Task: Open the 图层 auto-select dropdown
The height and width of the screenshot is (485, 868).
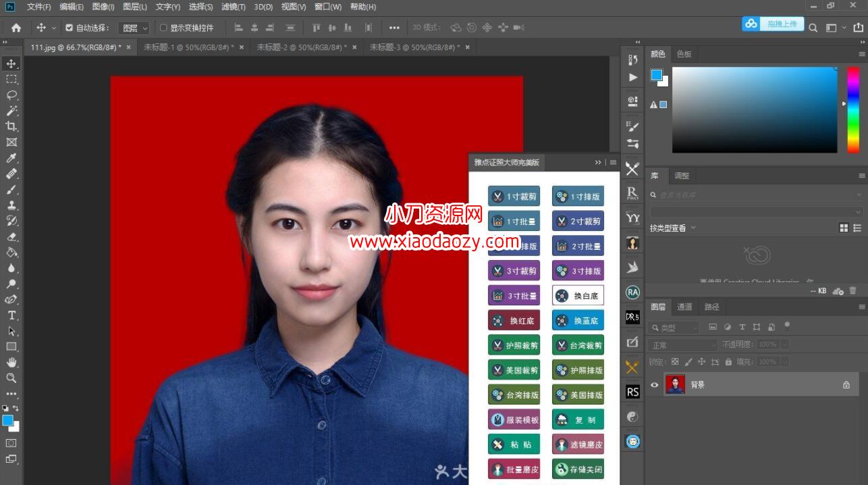Action: click(x=134, y=28)
